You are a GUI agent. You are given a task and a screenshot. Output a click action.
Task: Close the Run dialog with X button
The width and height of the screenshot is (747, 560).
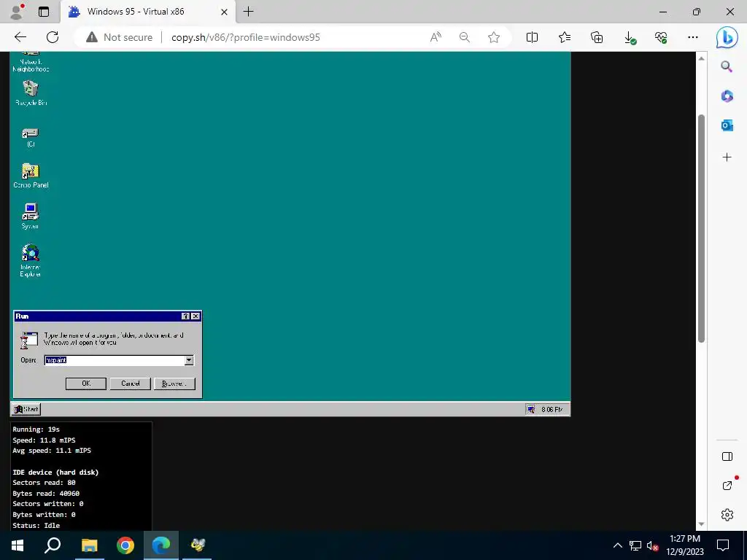coord(196,316)
